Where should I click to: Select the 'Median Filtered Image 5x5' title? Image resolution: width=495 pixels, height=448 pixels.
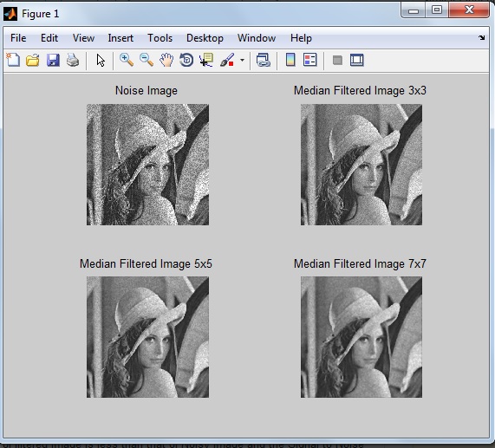(146, 263)
